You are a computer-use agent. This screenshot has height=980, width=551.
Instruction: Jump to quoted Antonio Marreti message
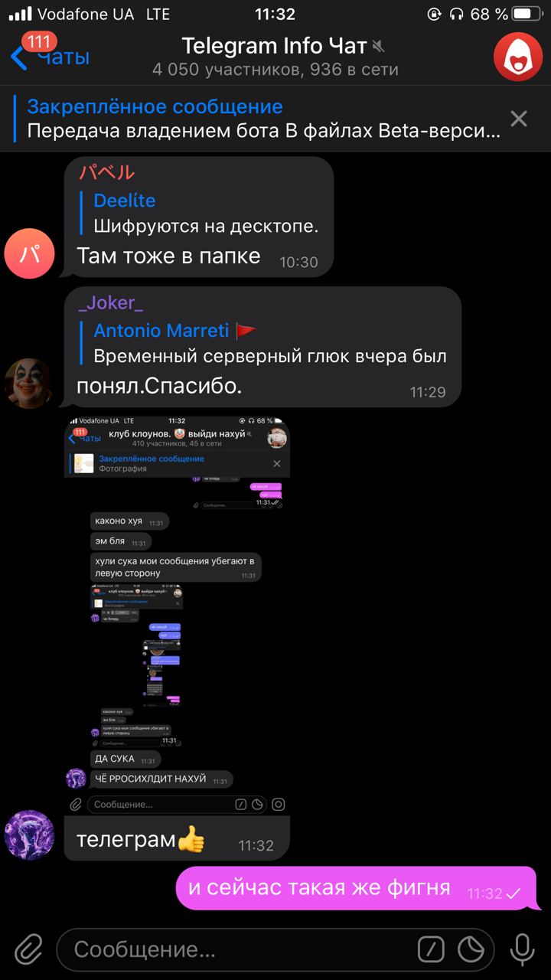[264, 344]
